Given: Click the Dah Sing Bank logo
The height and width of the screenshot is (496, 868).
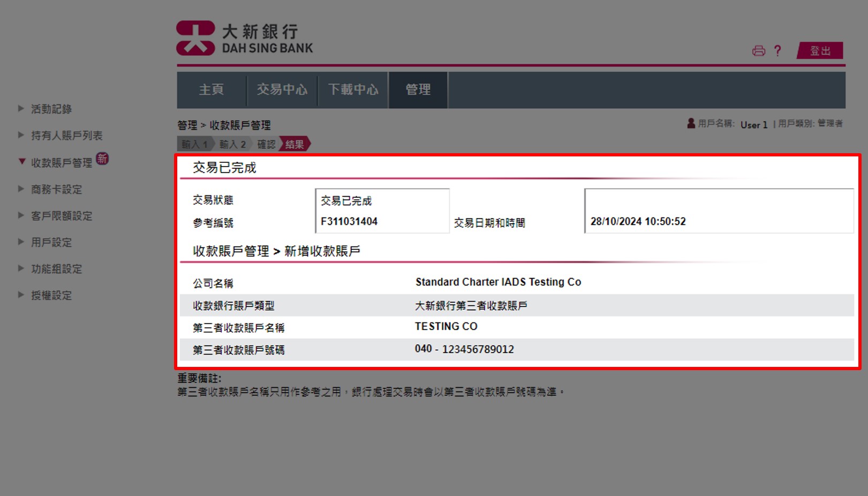Looking at the screenshot, I should click(244, 37).
